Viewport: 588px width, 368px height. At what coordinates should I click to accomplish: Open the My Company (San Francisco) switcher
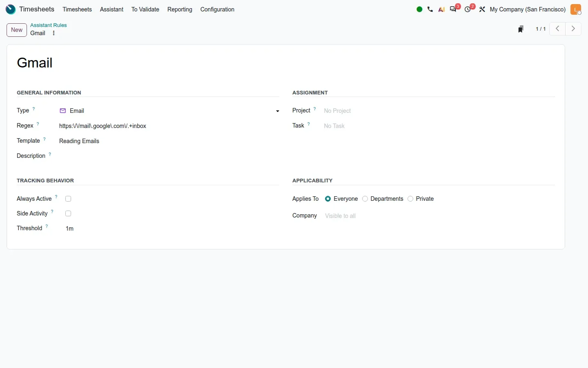528,9
